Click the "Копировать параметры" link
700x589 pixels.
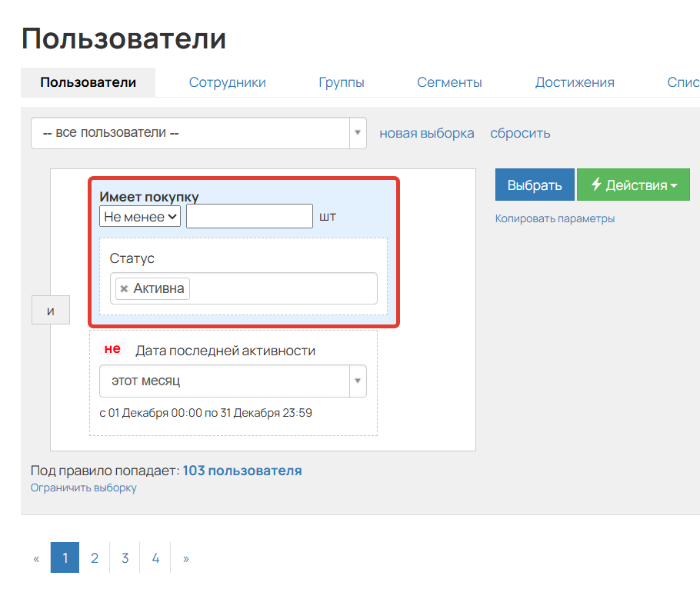pos(555,218)
